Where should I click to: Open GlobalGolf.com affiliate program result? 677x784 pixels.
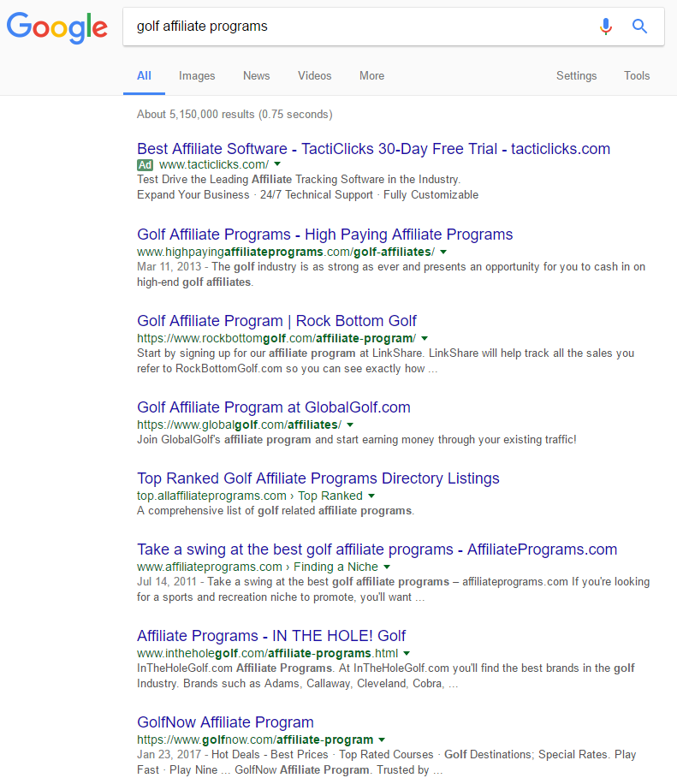(x=274, y=407)
